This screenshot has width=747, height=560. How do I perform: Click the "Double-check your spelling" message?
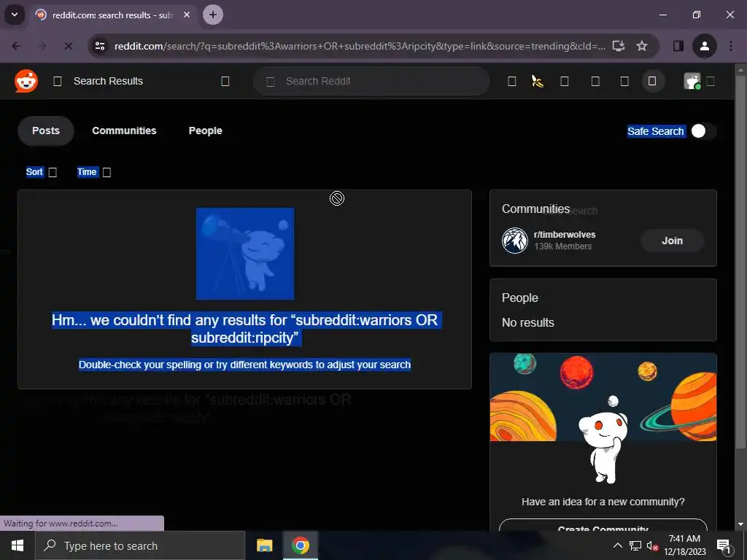click(x=245, y=365)
